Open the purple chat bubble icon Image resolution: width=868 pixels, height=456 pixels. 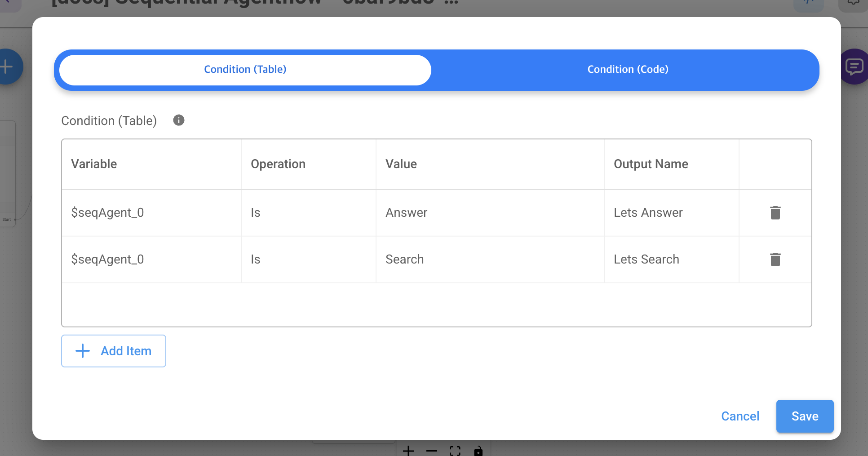(x=854, y=67)
